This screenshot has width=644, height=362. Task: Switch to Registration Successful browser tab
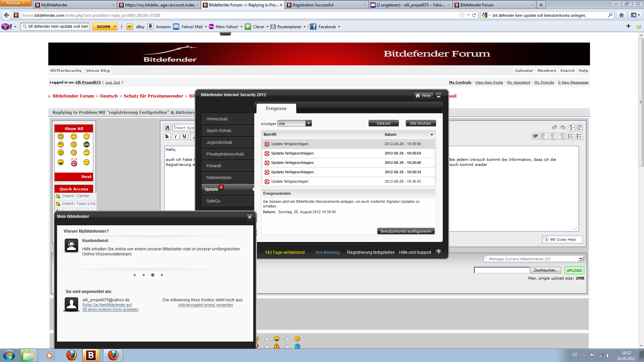click(x=326, y=5)
